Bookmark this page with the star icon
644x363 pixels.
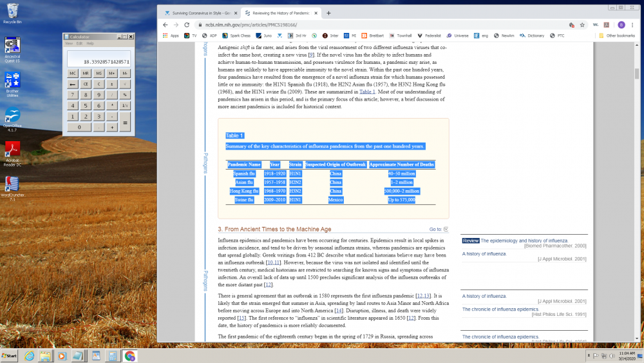pos(582,25)
